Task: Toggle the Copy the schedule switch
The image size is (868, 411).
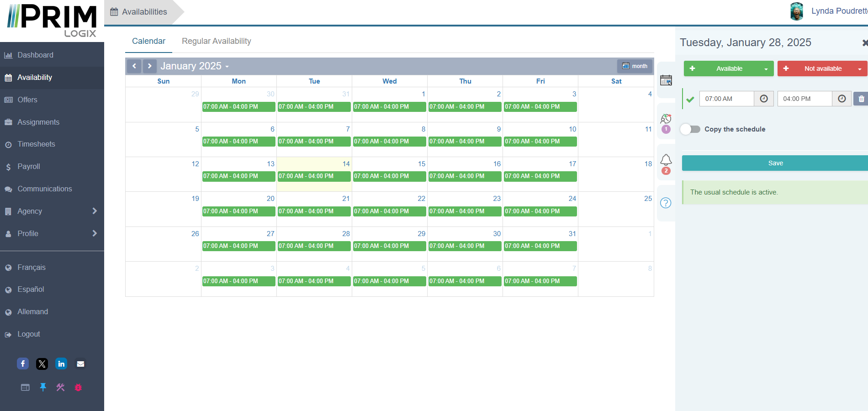Action: pyautogui.click(x=690, y=129)
